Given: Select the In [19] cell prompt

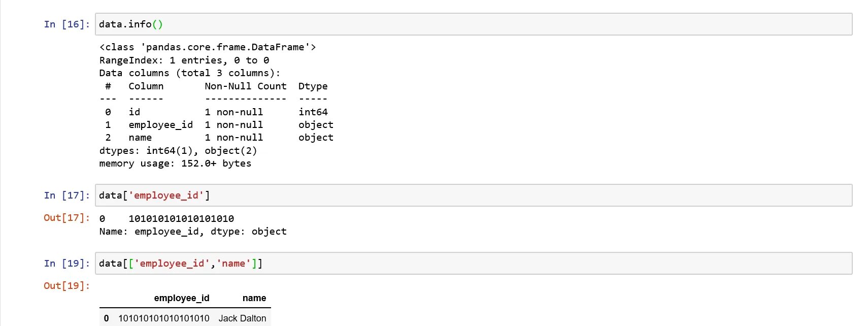Looking at the screenshot, I should (x=66, y=264).
